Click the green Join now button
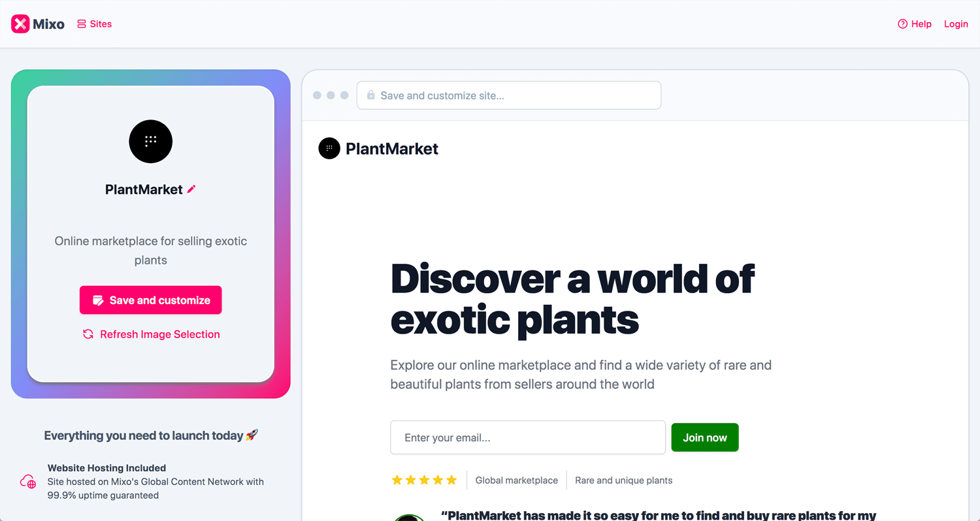Viewport: 980px width, 521px height. 705,437
